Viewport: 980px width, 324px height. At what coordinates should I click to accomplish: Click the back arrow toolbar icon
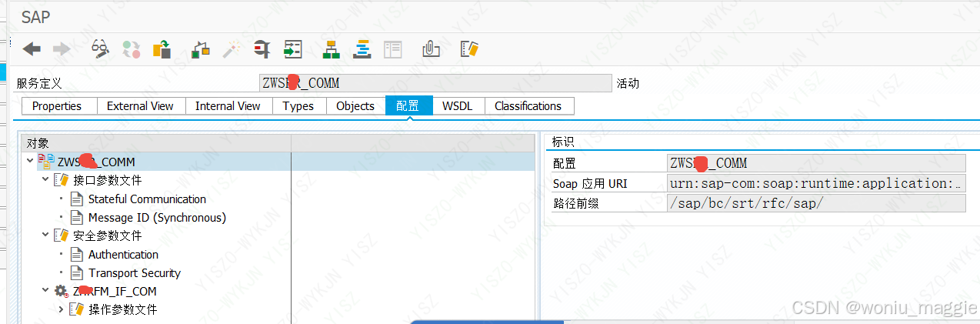(32, 50)
